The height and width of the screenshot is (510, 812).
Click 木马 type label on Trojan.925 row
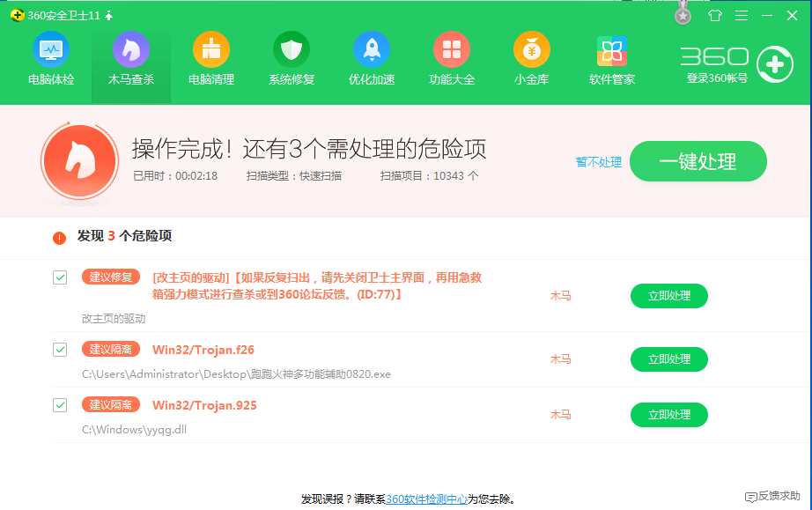click(x=560, y=415)
